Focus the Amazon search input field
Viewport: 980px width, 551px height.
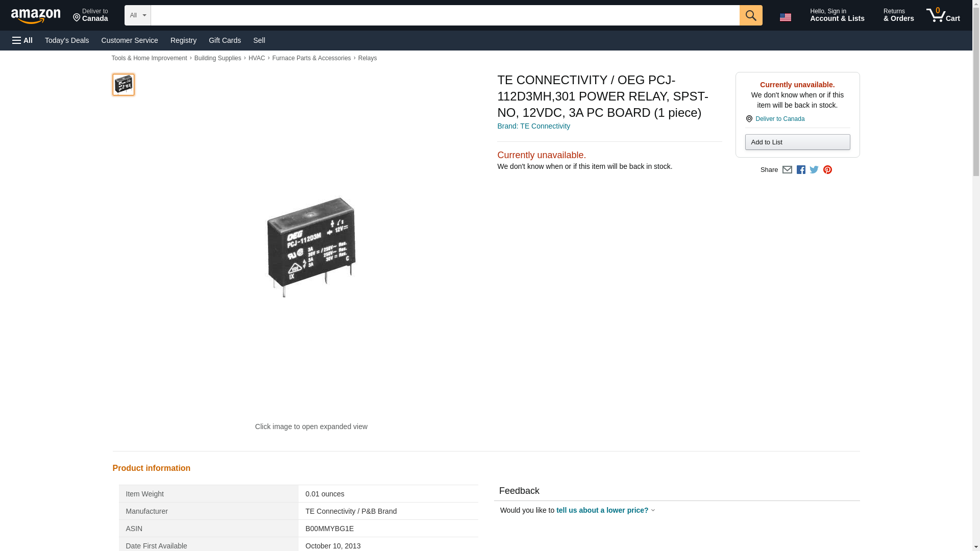pos(445,15)
